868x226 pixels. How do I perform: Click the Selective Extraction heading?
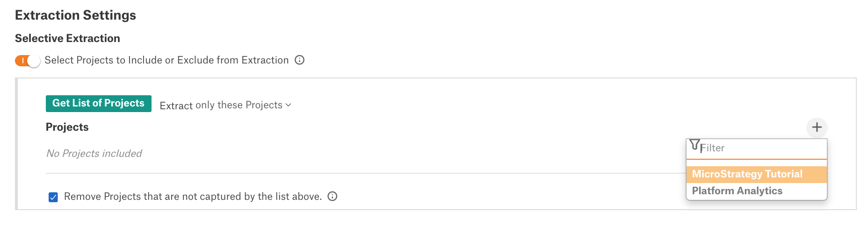pyautogui.click(x=67, y=38)
